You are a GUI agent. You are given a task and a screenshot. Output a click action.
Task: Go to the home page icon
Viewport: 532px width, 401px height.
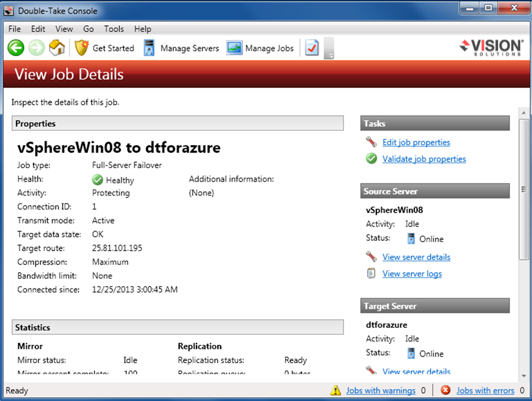(x=57, y=48)
